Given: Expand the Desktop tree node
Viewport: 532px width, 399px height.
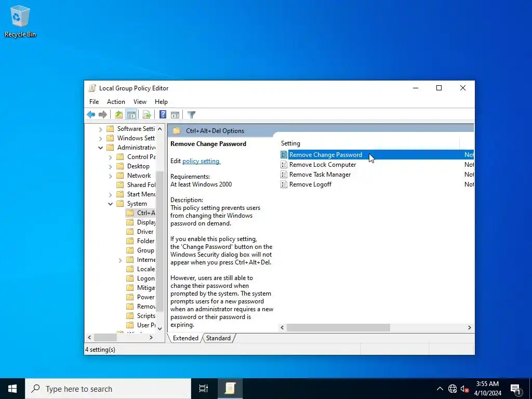Looking at the screenshot, I should [x=110, y=167].
